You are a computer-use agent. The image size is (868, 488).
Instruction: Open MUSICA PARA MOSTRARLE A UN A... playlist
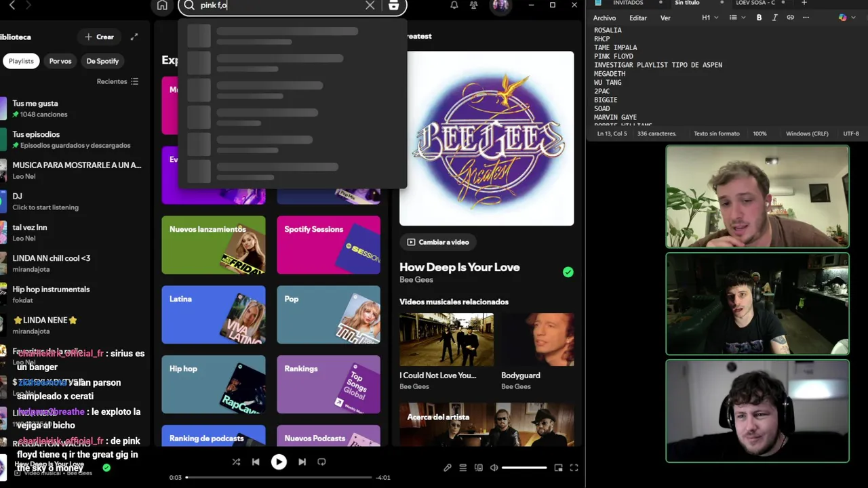75,170
